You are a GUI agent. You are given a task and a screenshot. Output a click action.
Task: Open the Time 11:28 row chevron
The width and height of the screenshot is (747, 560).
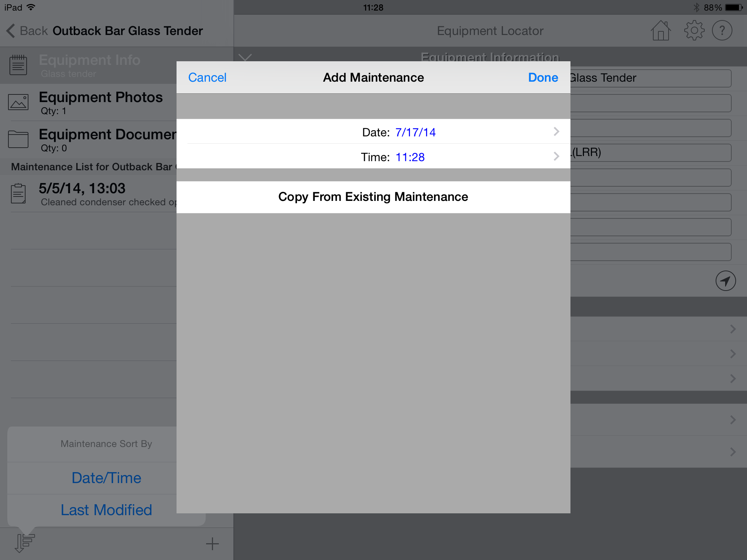[556, 156]
